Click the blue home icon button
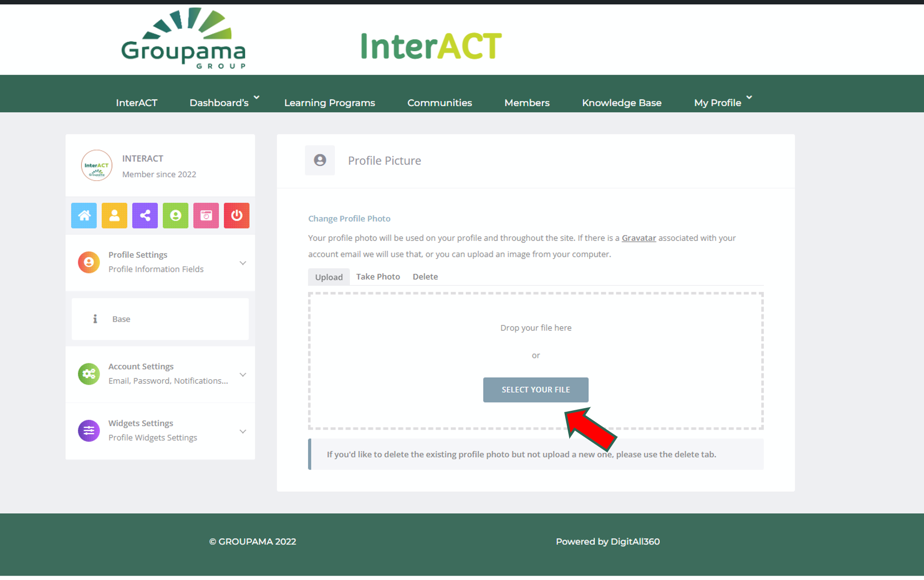This screenshot has width=924, height=580. click(84, 215)
